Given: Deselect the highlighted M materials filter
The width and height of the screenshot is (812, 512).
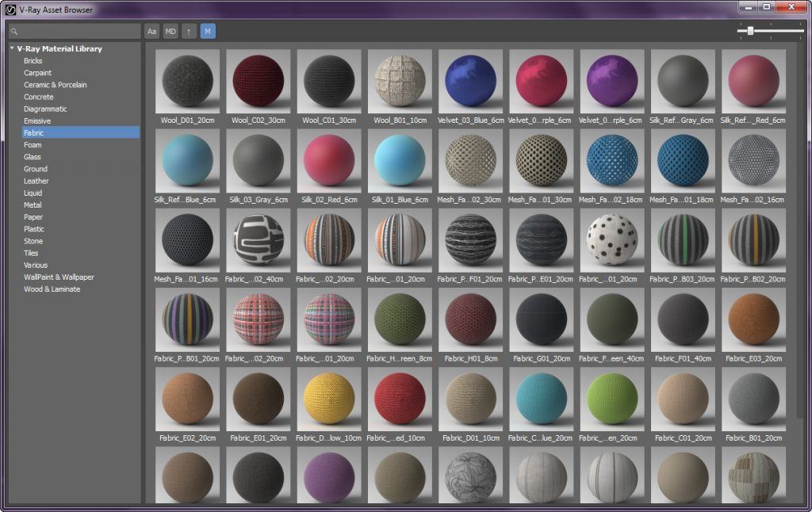Looking at the screenshot, I should click(207, 31).
